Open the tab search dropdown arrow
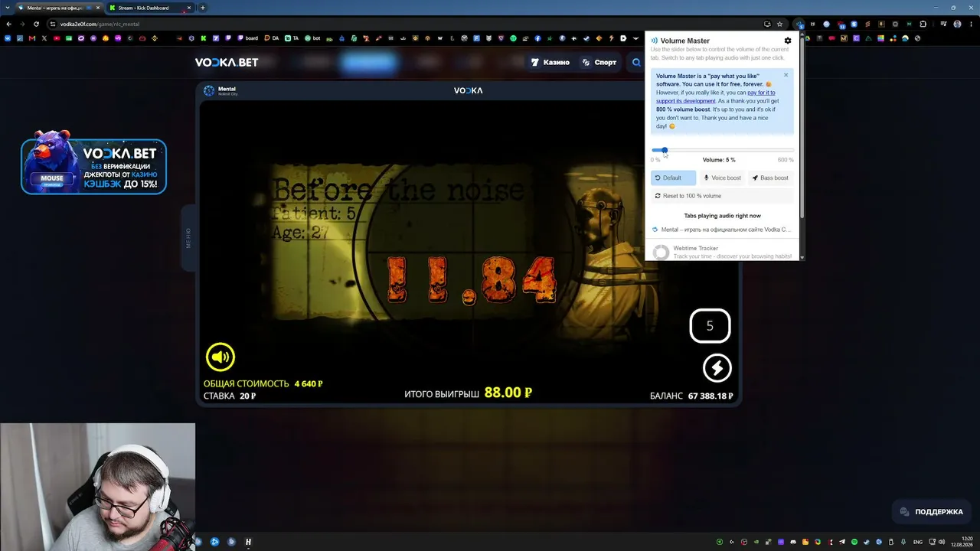 7,8
